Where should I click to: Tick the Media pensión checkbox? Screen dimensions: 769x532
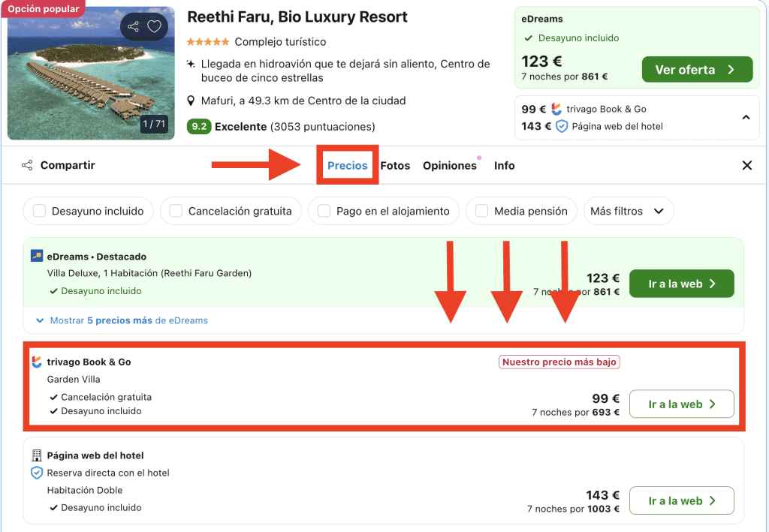tap(481, 211)
